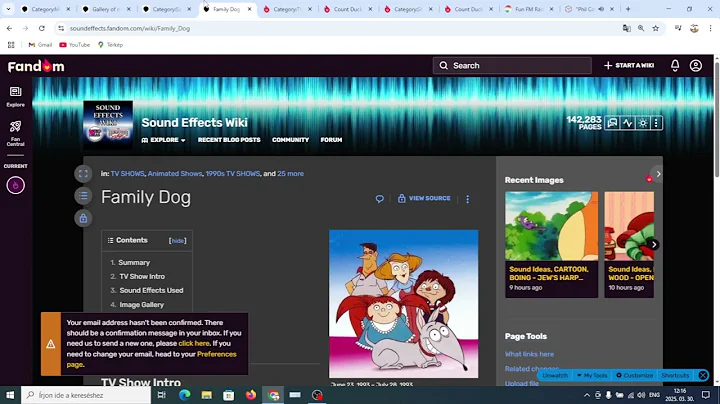Advance Recent Images carousel arrow

[654, 245]
